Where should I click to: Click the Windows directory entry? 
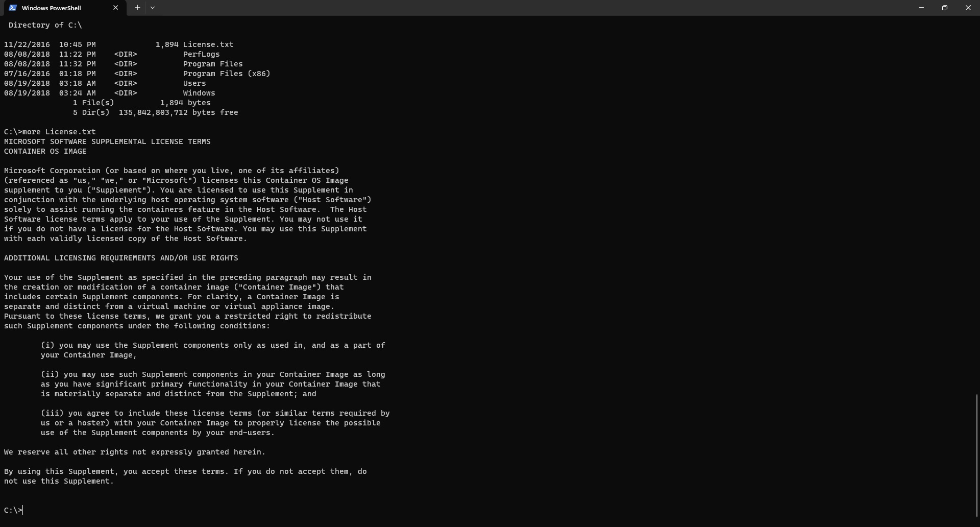coord(199,93)
